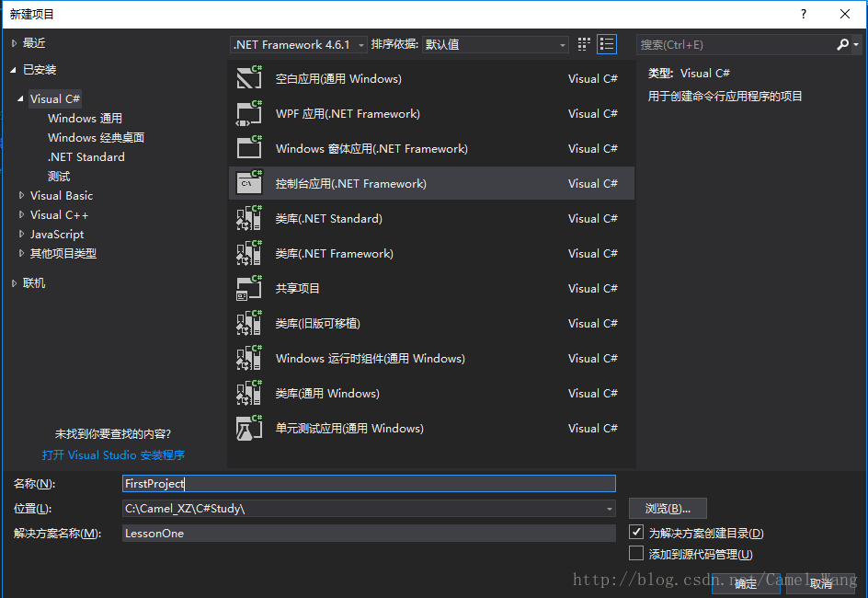Image resolution: width=868 pixels, height=598 pixels.
Task: Select 控制台应用(.NET Framework) row text
Action: point(351,183)
